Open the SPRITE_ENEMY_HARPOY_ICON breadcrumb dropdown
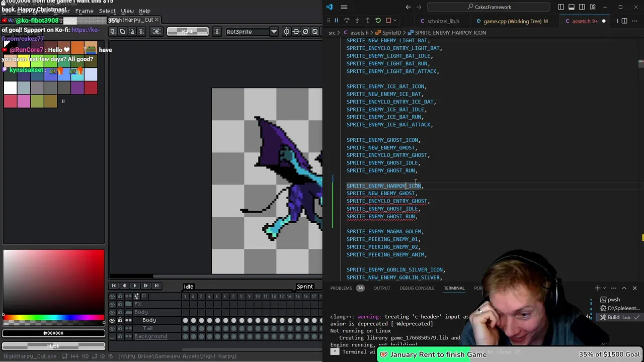The height and width of the screenshot is (362, 644). click(447, 33)
